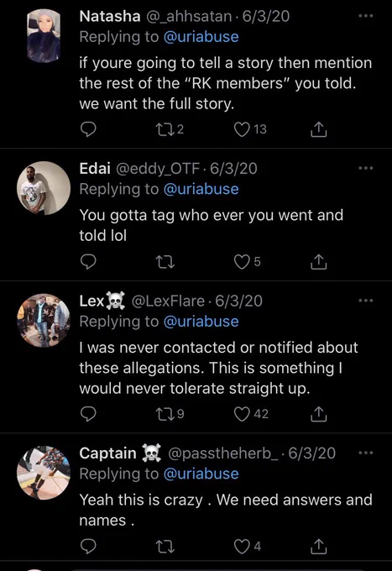Screen dimensions: 392x571
Task: Reply to Lex's tweet
Action: pyautogui.click(x=88, y=414)
